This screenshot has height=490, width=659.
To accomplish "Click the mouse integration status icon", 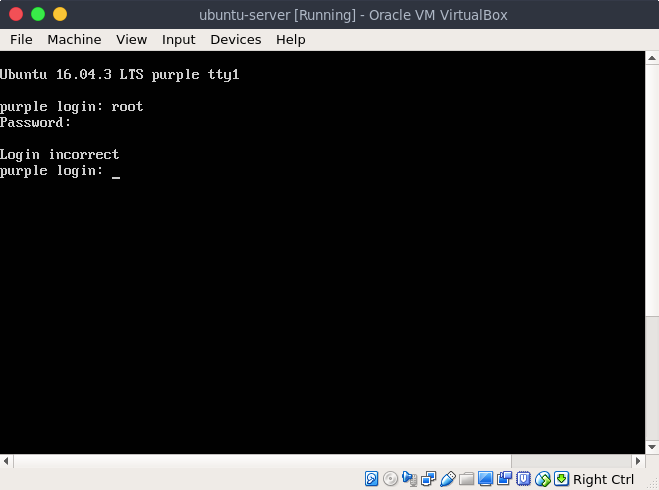I will click(543, 479).
